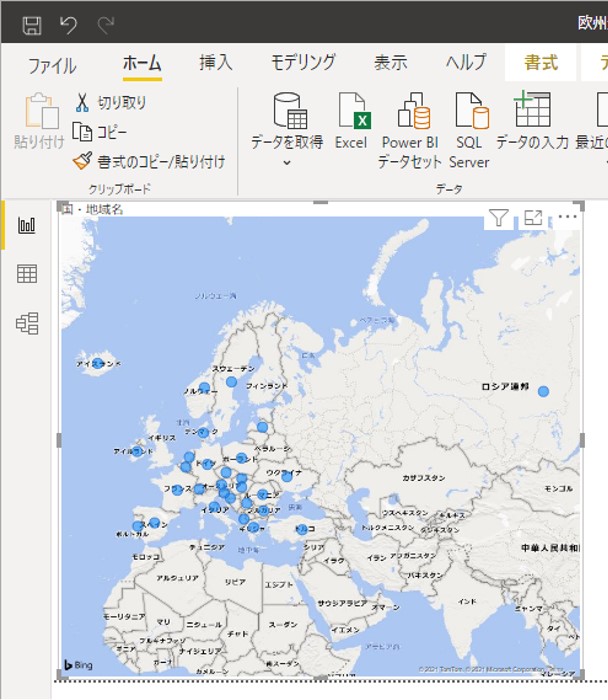Open the filter icon on map visual

(x=497, y=218)
